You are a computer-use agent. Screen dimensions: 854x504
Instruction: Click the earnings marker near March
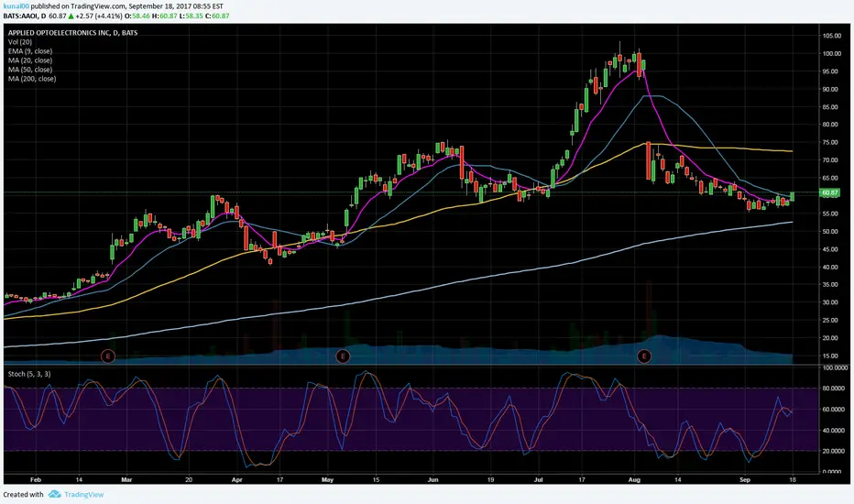(x=108, y=356)
